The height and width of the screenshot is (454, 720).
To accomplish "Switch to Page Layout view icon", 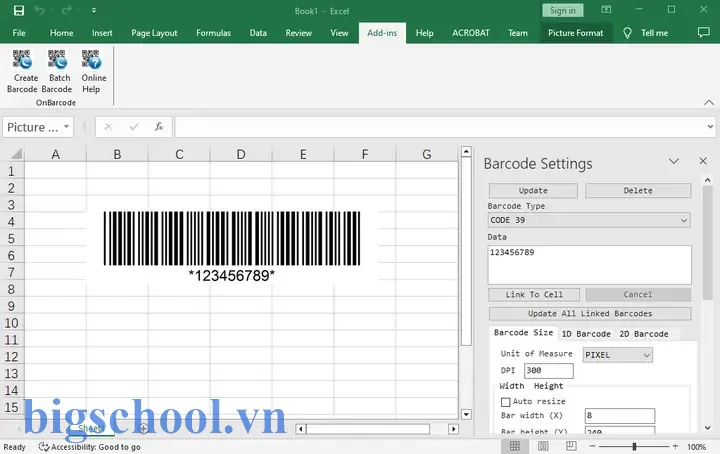I will click(543, 446).
